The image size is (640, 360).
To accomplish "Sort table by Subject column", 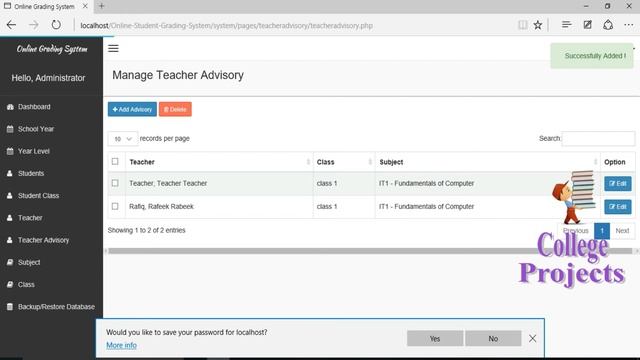I will click(x=487, y=162).
